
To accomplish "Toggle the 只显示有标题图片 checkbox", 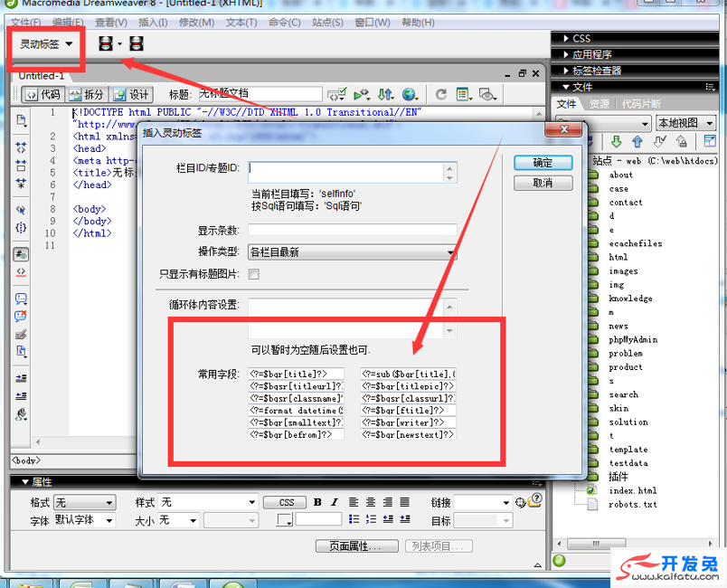I will click(x=254, y=274).
